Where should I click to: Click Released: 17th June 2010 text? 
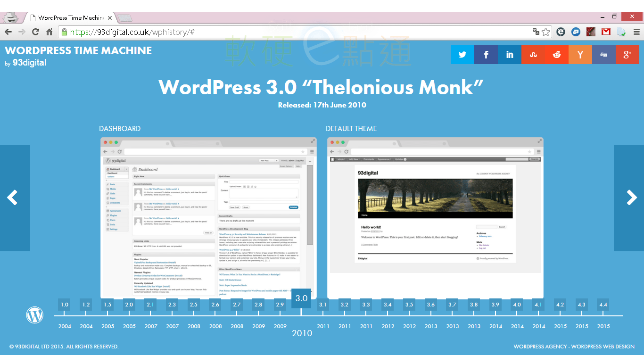coord(322,105)
